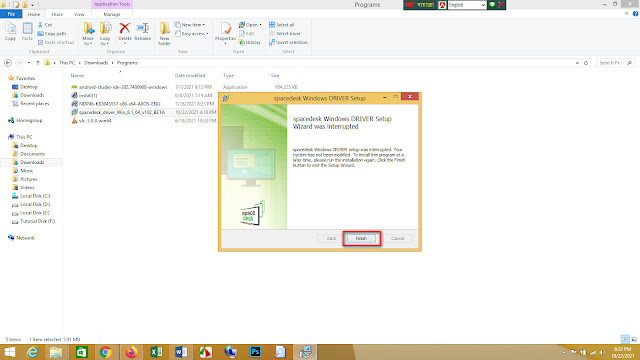Open Network in the navigation pane
Image resolution: width=640 pixels, height=360 pixels.
click(x=25, y=238)
